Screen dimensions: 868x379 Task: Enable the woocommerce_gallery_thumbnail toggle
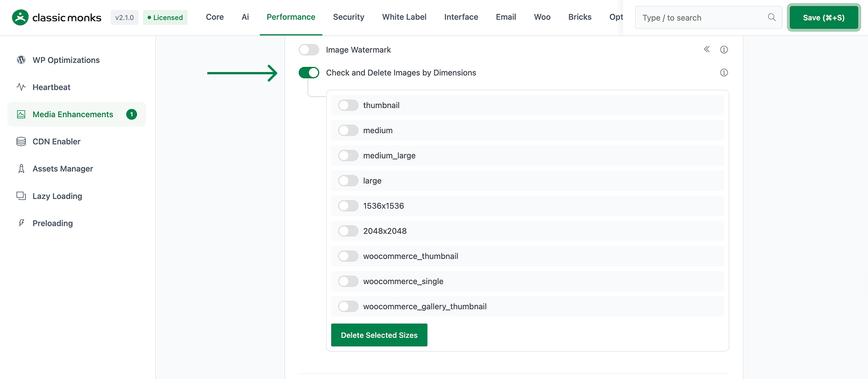[x=348, y=306]
